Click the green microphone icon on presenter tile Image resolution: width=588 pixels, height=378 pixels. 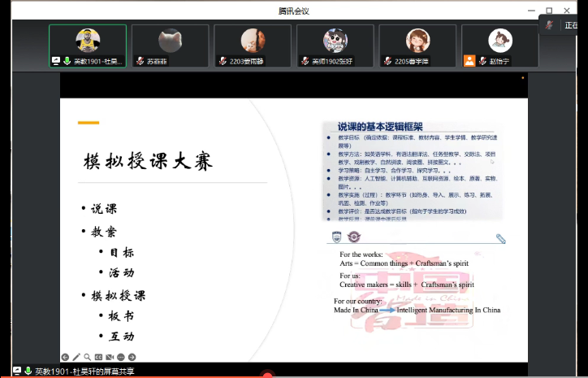tap(66, 60)
